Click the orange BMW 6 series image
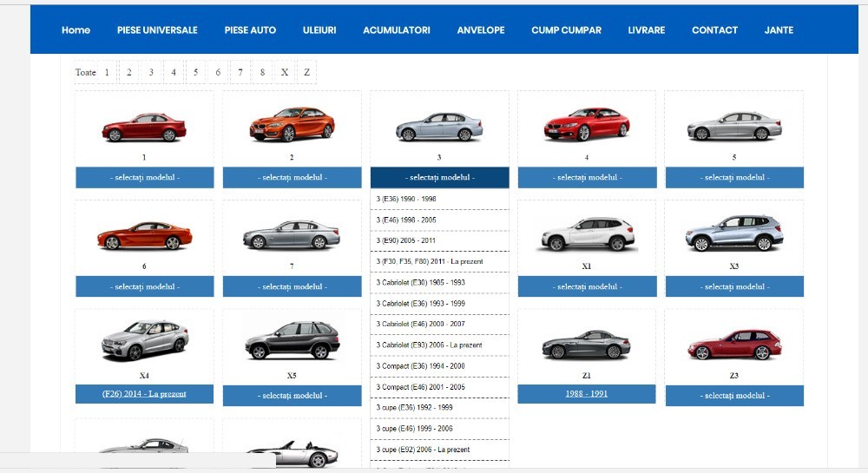The height and width of the screenshot is (473, 868). point(144,236)
